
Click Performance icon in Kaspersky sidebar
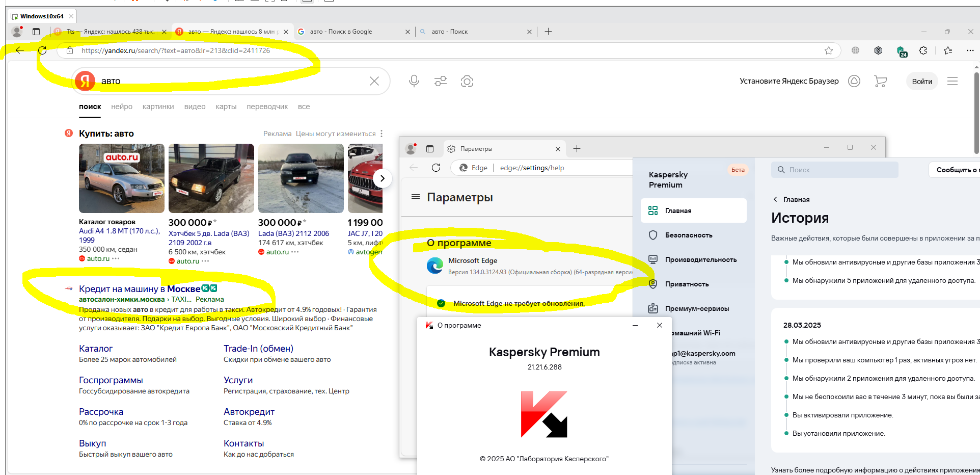click(653, 259)
